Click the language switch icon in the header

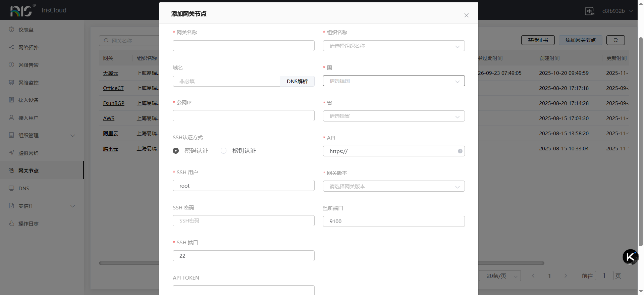click(x=589, y=11)
